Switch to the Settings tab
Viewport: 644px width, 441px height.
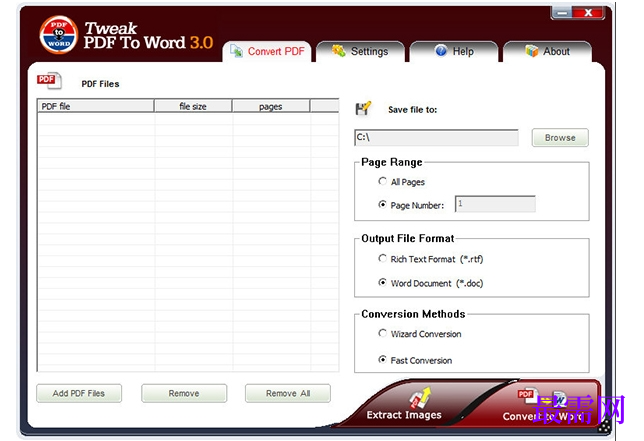tap(360, 51)
